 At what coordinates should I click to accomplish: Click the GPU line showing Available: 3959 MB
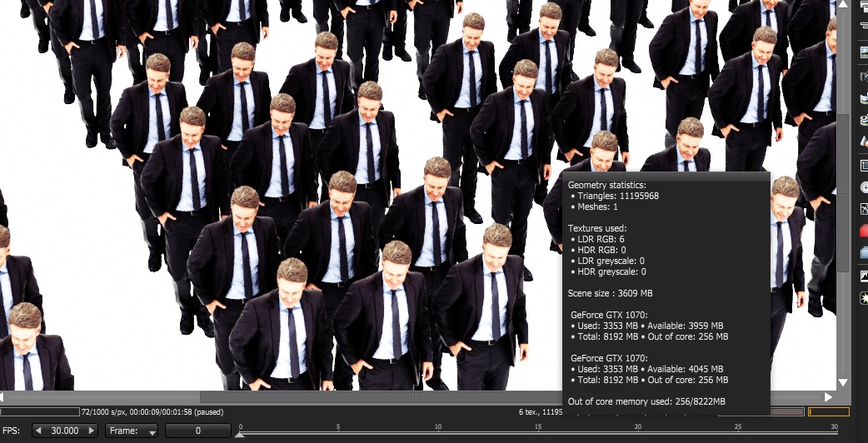pyautogui.click(x=646, y=326)
